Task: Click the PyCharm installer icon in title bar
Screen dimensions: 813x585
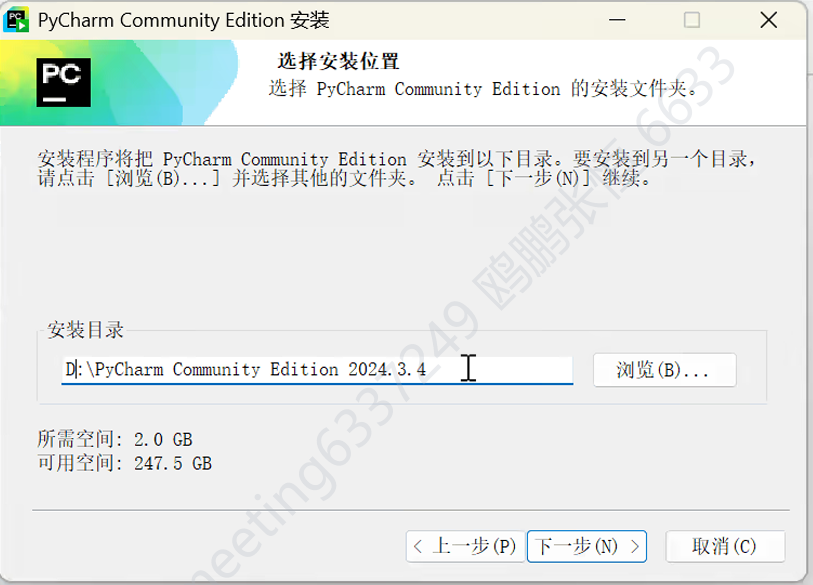Action: tap(16, 20)
